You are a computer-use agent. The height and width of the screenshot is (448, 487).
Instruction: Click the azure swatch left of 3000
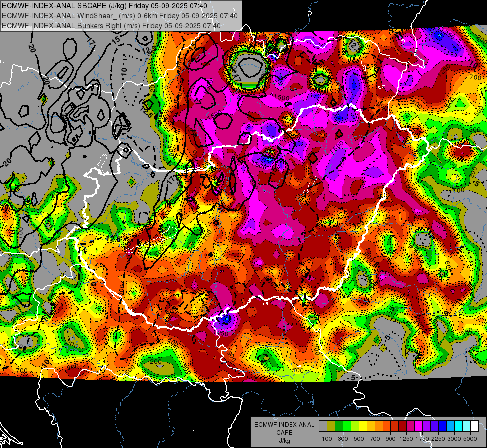[x=451, y=426]
